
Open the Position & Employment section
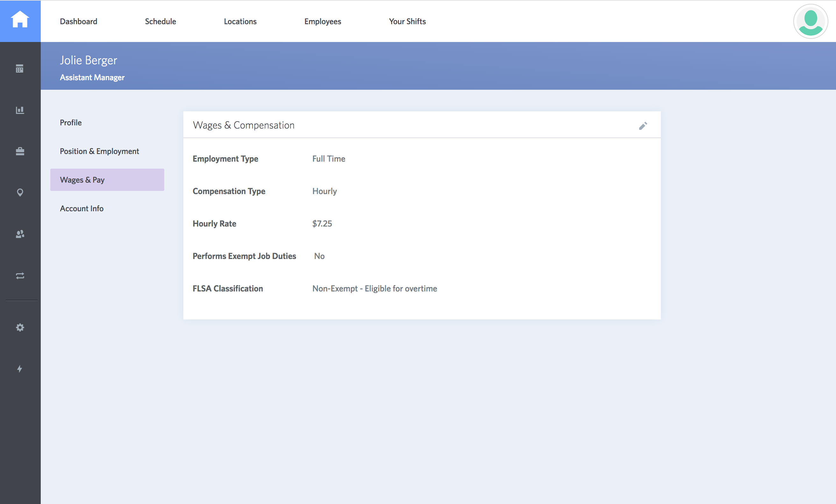[99, 151]
